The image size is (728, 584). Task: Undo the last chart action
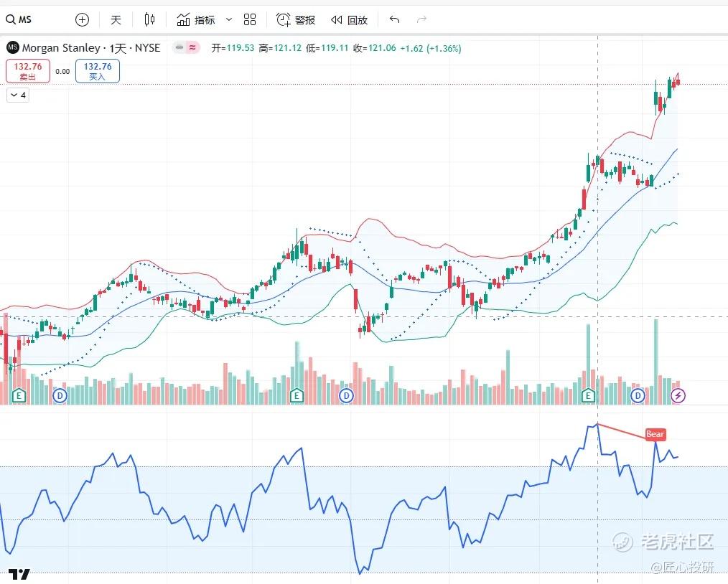pyautogui.click(x=394, y=19)
